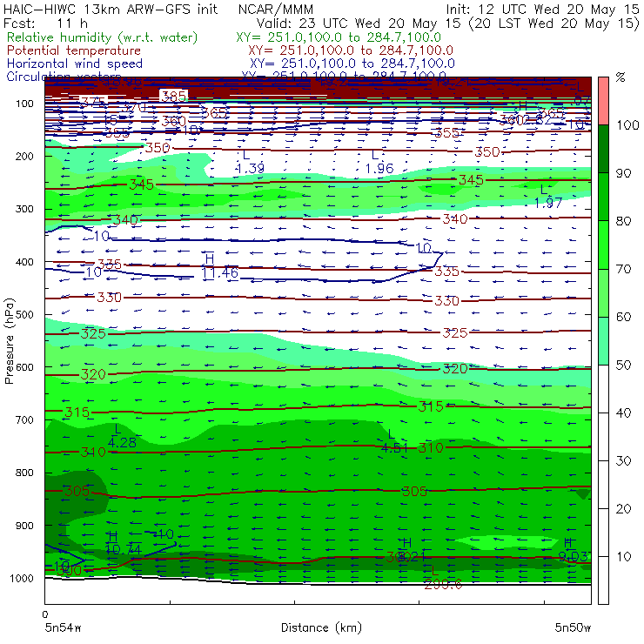The width and height of the screenshot is (644, 644).
Task: Click the "900" pressure axis label
Action: (24, 526)
